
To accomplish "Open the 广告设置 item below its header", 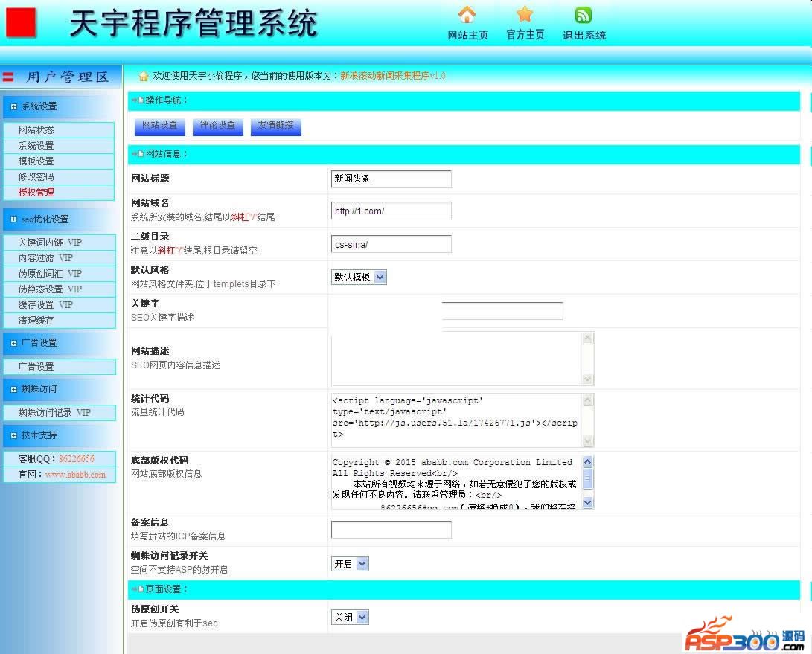I will click(x=60, y=366).
